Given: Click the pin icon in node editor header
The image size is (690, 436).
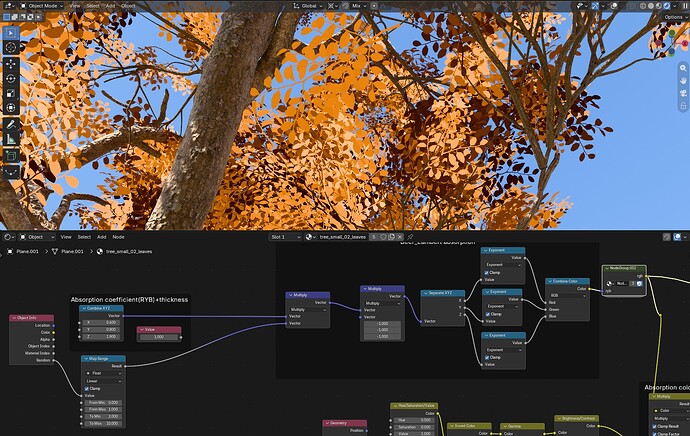Looking at the screenshot, I should point(410,237).
